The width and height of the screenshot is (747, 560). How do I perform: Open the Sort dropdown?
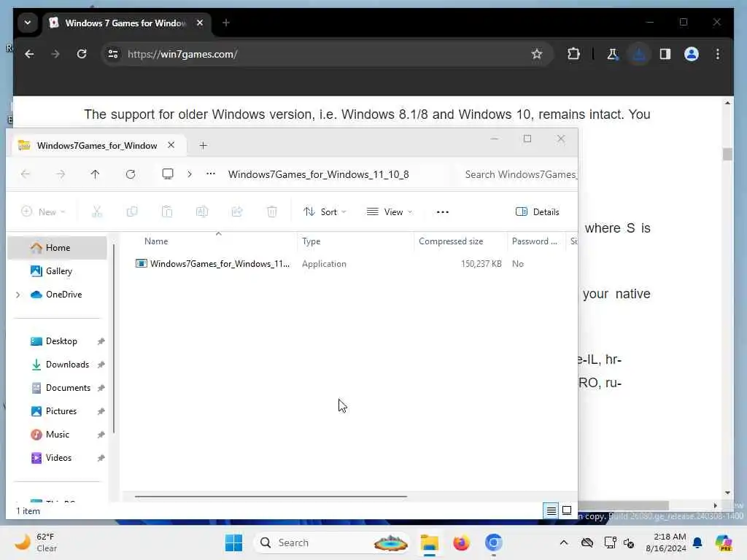(x=325, y=212)
